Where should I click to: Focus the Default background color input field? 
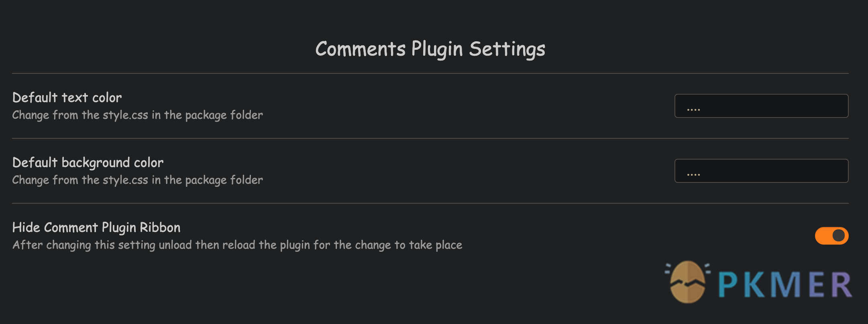(761, 171)
